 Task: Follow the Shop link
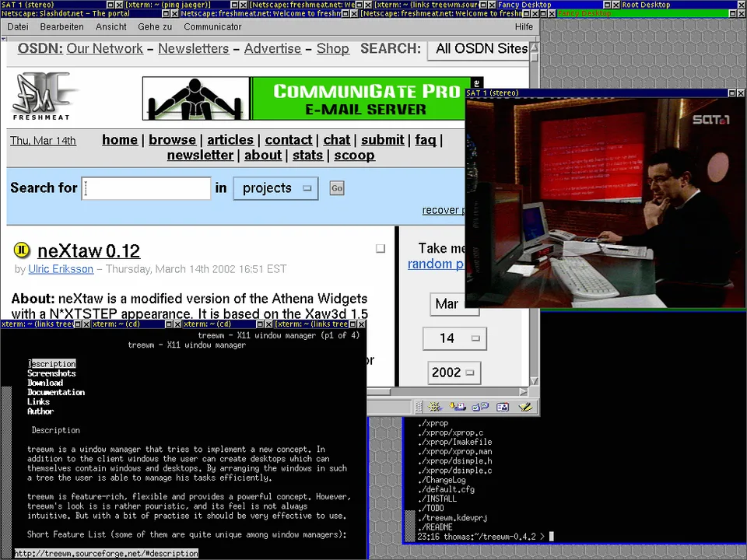click(332, 48)
